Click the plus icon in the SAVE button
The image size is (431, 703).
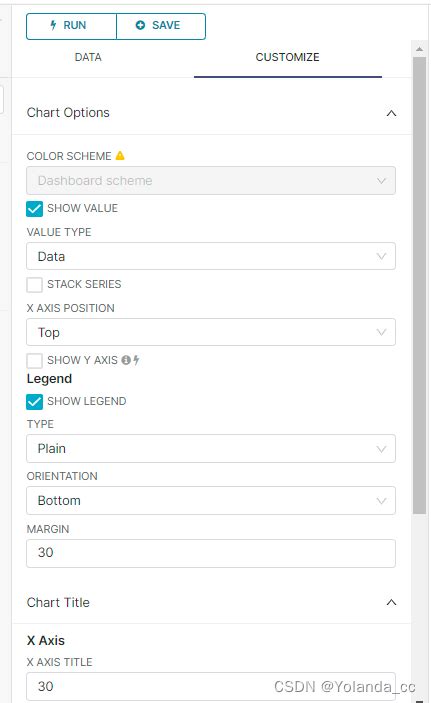coord(140,26)
